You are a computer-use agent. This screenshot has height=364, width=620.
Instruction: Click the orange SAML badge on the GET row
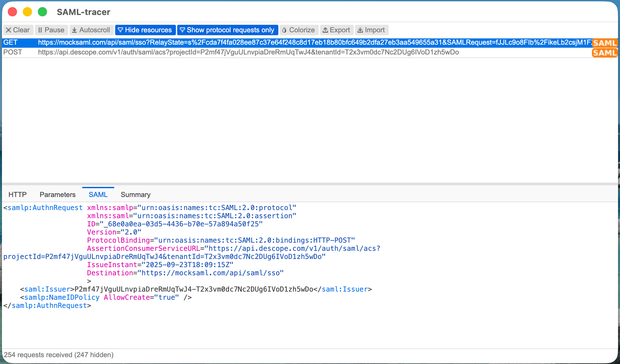605,42
